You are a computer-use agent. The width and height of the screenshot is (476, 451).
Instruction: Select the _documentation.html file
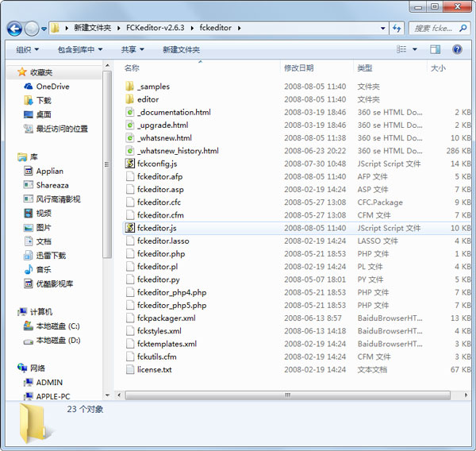[x=174, y=112]
